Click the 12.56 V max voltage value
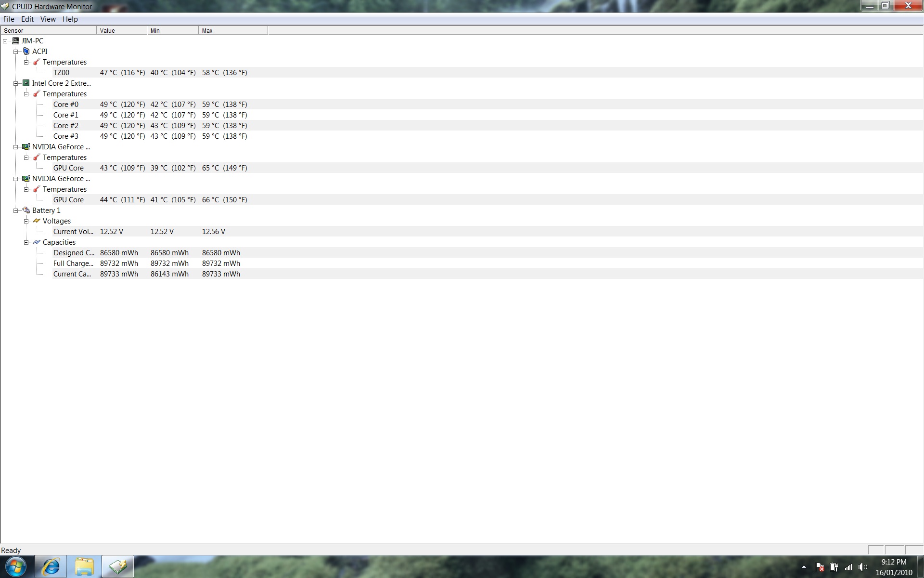 pos(214,232)
